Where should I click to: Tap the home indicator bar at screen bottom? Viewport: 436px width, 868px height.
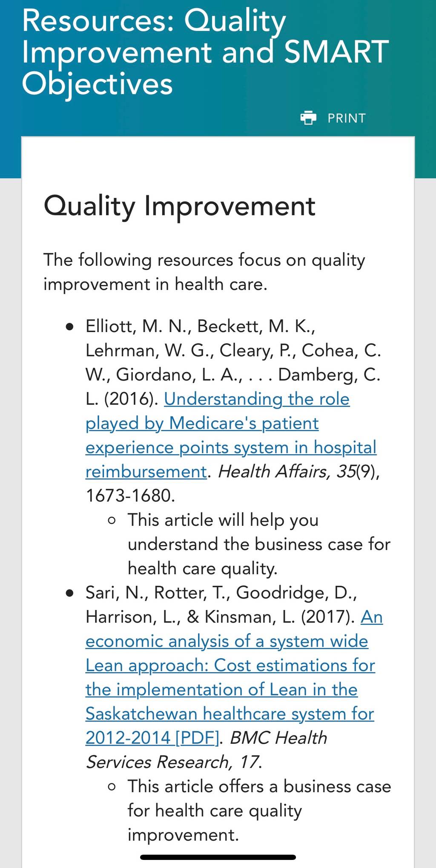pyautogui.click(x=218, y=857)
